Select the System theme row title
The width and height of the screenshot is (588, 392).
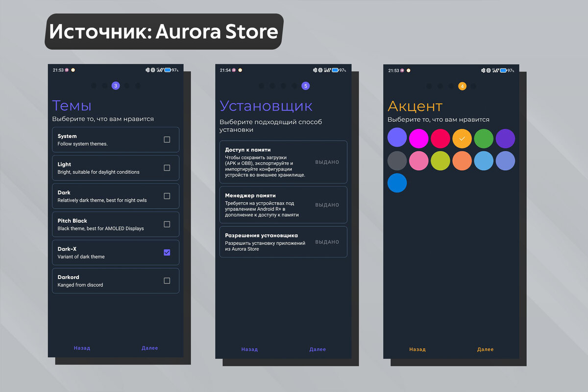click(x=67, y=136)
